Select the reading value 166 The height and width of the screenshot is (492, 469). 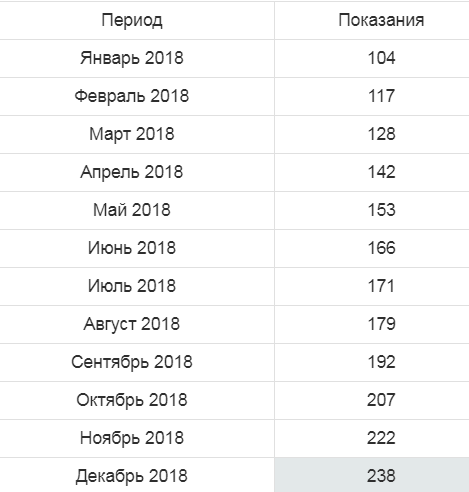381,248
